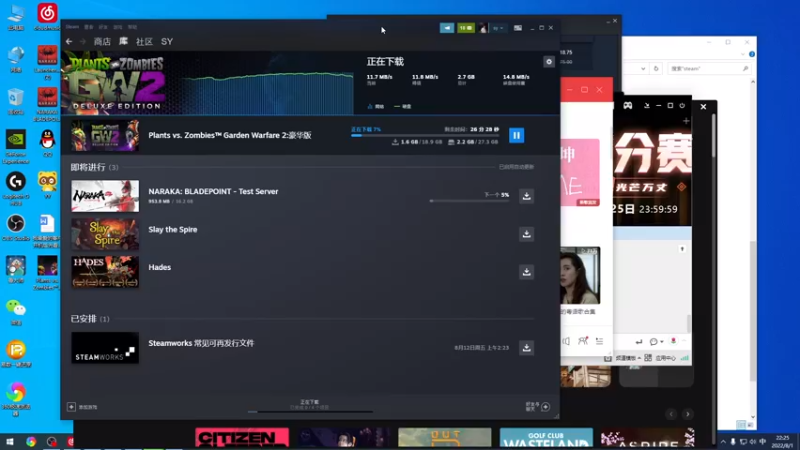
Task: Start downloading Slay the Spire
Action: (527, 234)
